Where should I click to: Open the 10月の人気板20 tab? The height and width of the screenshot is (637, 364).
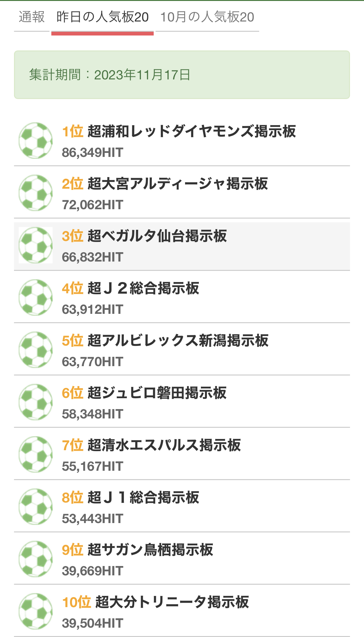[207, 17]
